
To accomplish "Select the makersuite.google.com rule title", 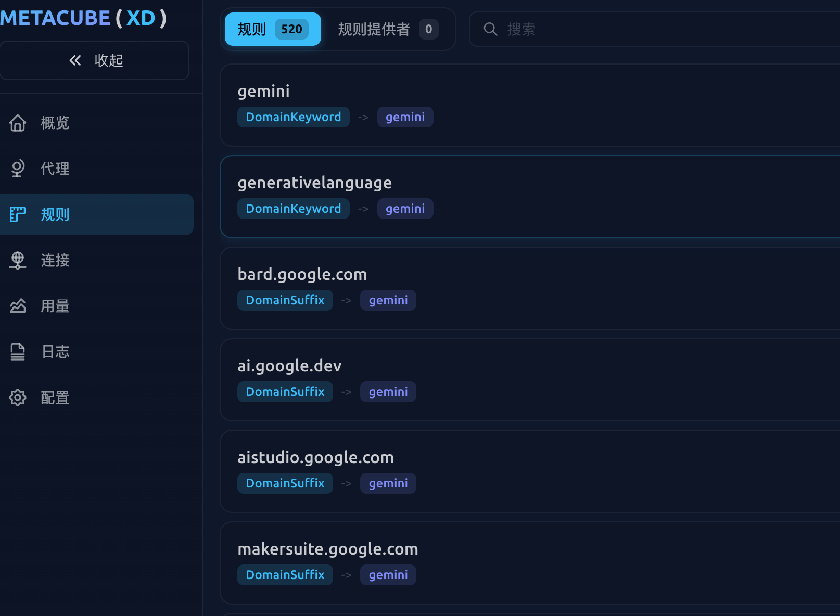I will click(327, 549).
